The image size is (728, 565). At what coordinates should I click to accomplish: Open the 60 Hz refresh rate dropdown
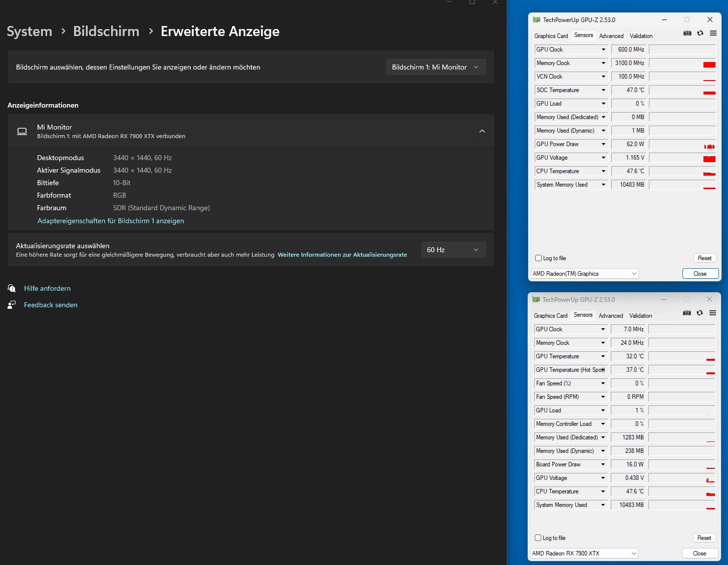(453, 250)
